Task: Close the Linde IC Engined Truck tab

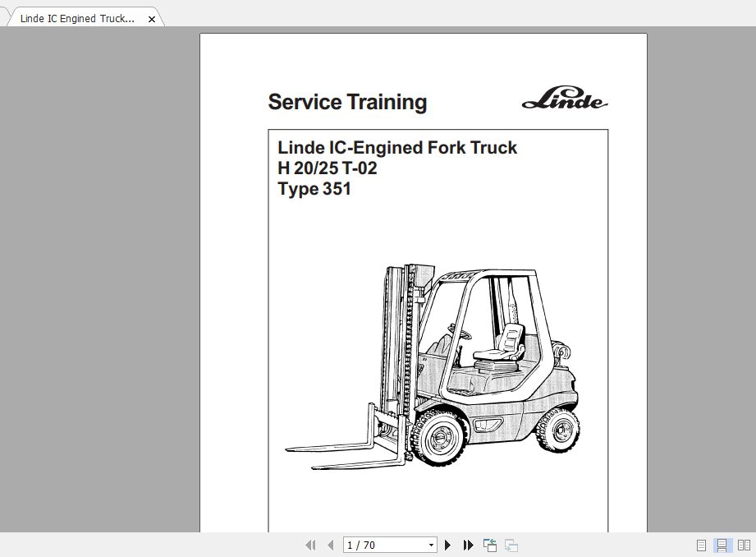Action: [151, 19]
